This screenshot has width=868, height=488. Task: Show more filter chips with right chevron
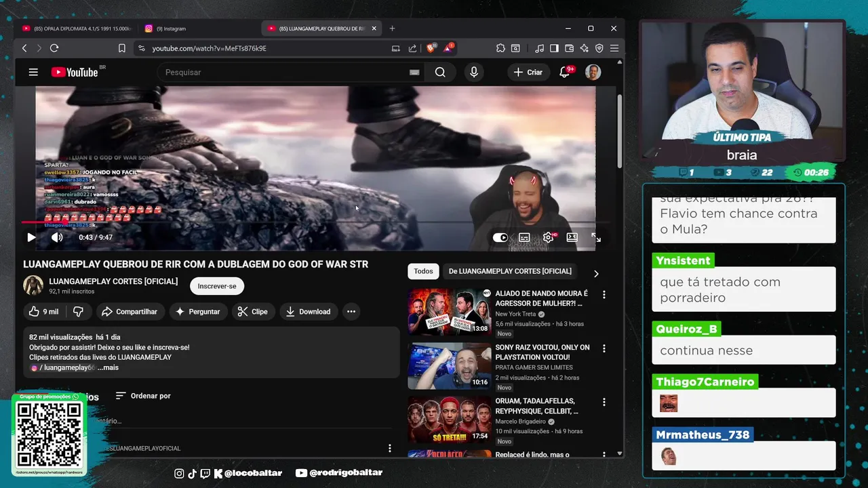[x=596, y=274]
